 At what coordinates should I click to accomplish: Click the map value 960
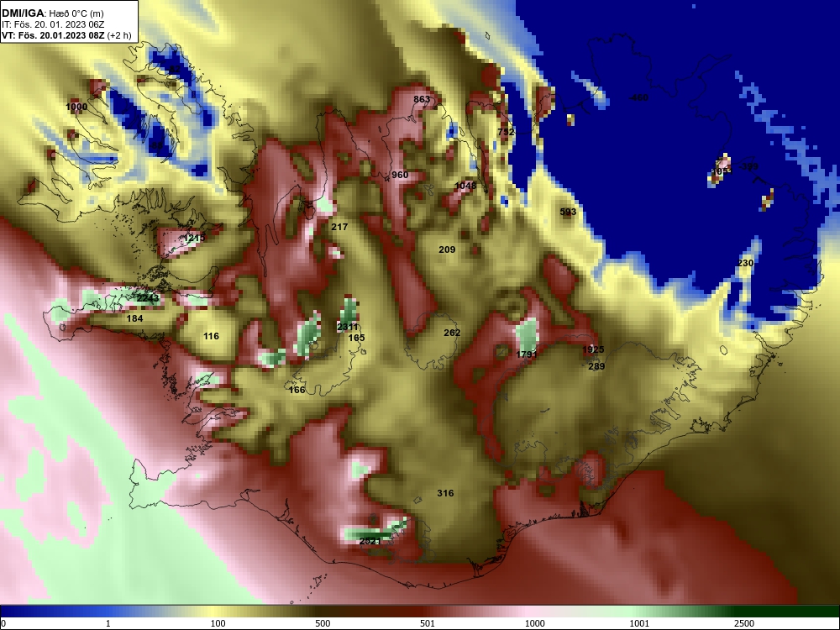click(x=400, y=175)
